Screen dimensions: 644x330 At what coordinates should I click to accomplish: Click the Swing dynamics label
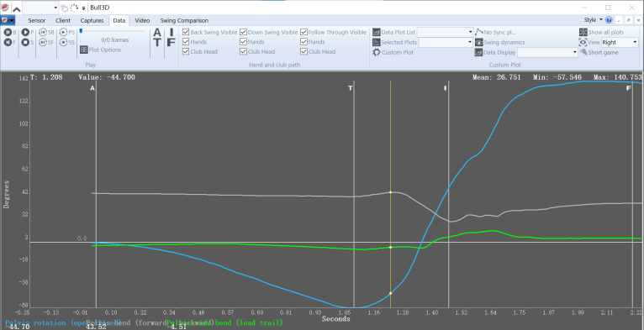(504, 42)
